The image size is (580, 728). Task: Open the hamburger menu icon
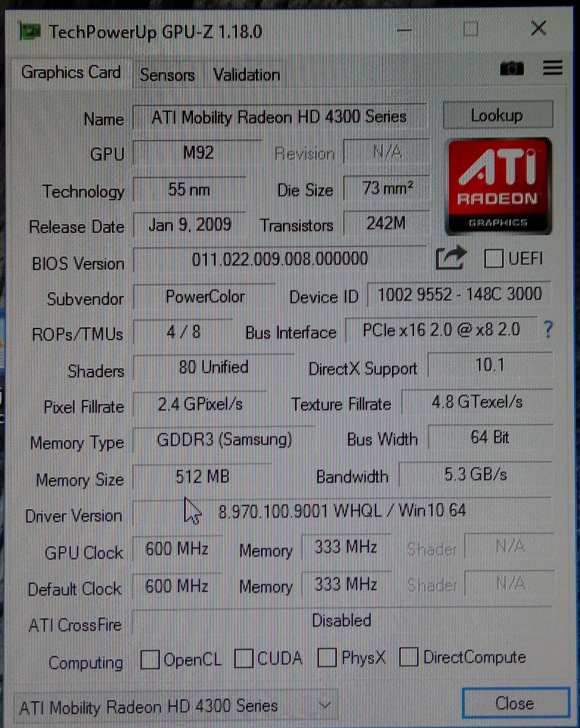tap(553, 68)
